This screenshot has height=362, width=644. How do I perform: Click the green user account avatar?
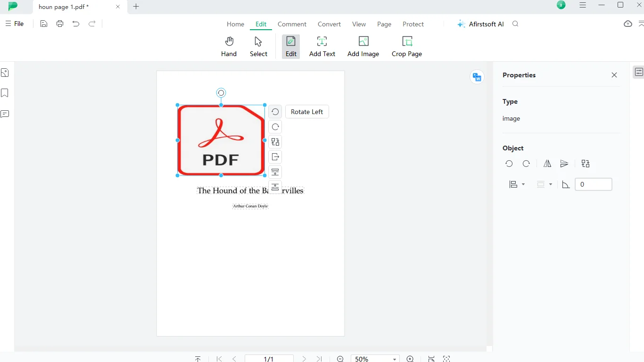(x=561, y=5)
